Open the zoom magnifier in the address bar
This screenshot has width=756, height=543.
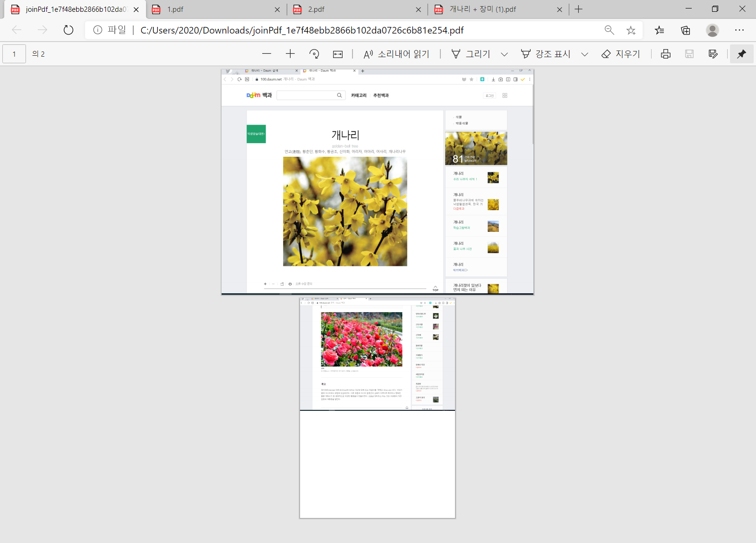[x=610, y=30]
